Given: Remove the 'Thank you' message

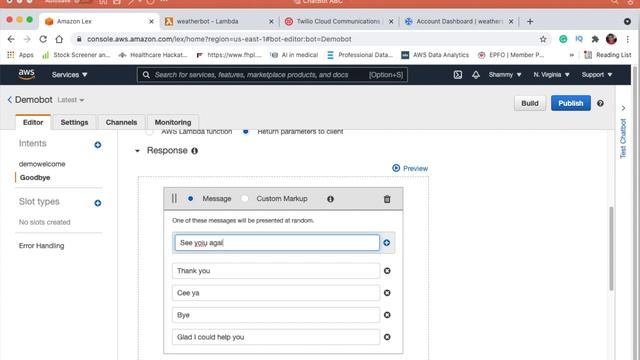Looking at the screenshot, I should click(x=387, y=271).
